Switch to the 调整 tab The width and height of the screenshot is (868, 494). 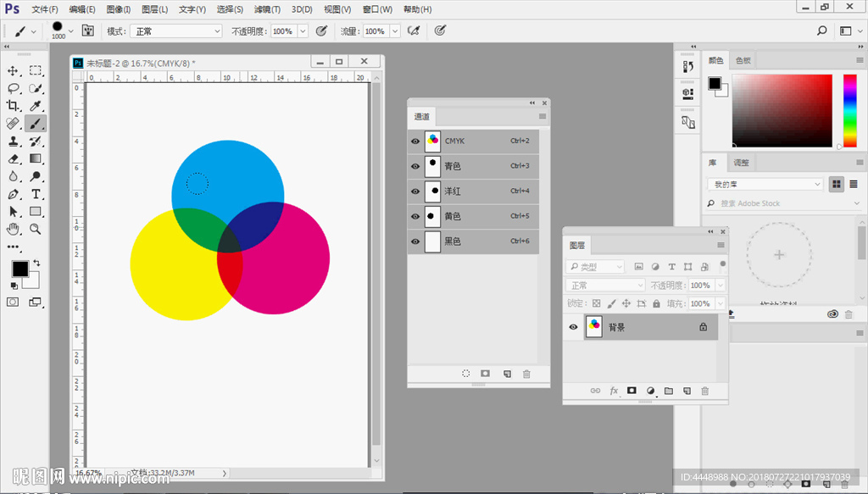(x=741, y=163)
